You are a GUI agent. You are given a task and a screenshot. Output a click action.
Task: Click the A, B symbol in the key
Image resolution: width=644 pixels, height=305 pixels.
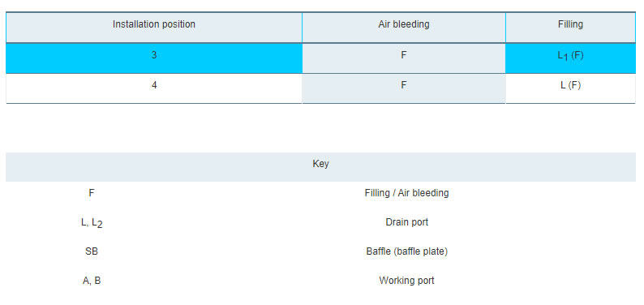point(92,281)
